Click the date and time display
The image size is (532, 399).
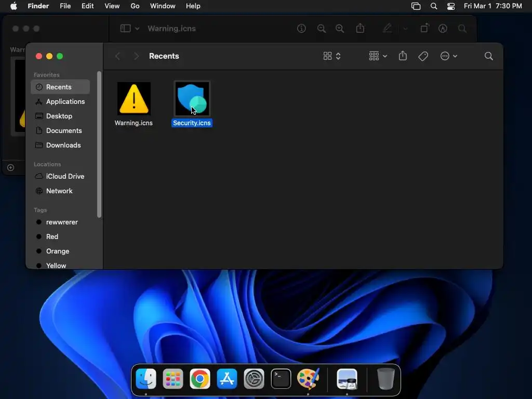pos(493,6)
